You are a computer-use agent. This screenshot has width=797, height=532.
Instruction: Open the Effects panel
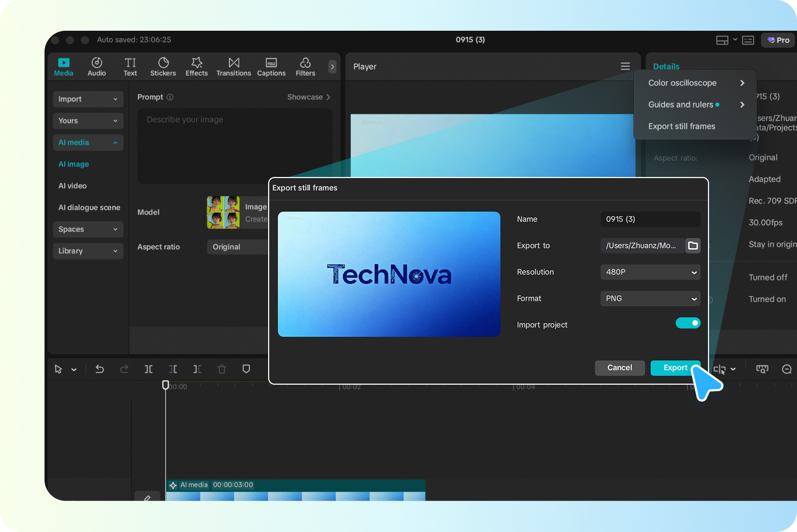coord(196,67)
